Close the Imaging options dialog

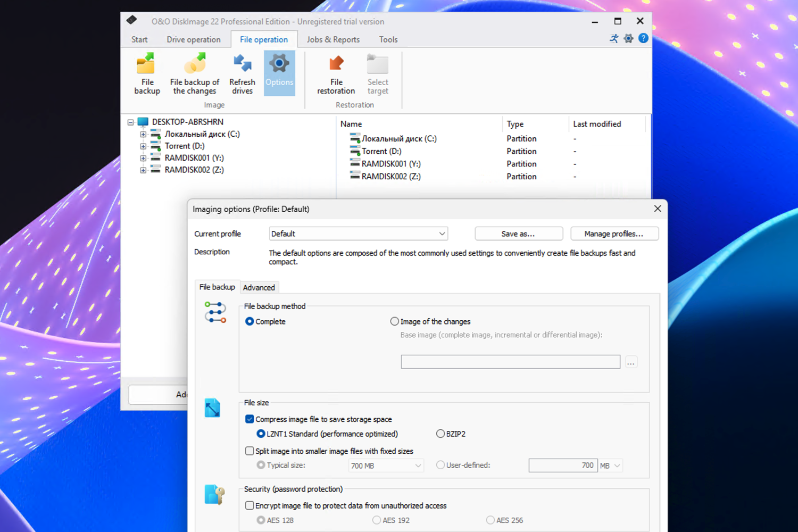658,209
